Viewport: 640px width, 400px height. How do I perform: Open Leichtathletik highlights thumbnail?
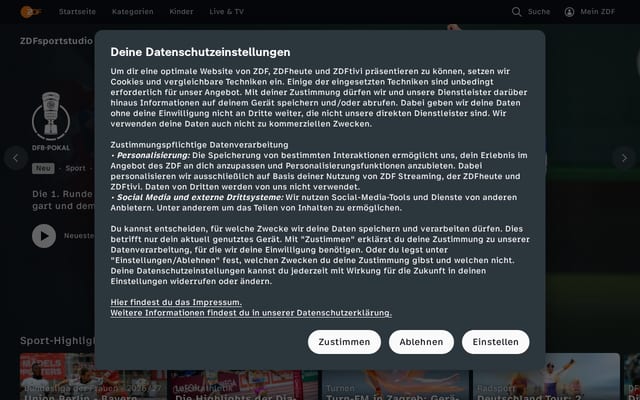point(244,385)
